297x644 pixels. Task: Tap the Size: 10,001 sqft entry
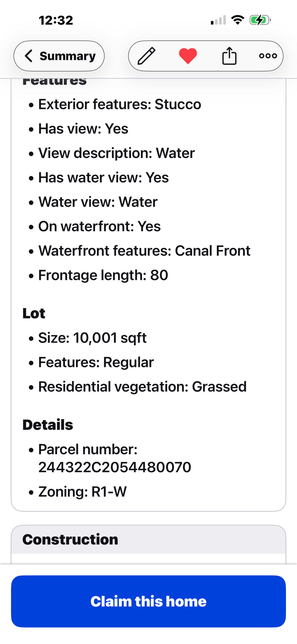(92, 338)
